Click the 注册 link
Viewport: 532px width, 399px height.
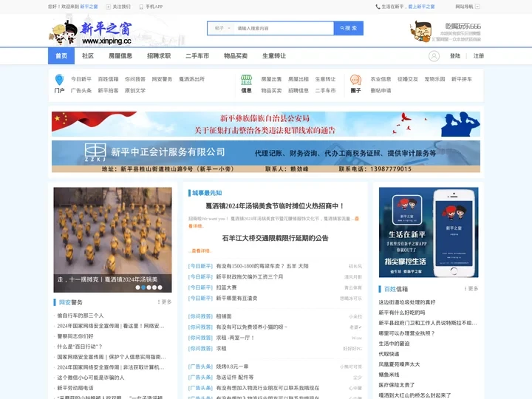point(479,56)
